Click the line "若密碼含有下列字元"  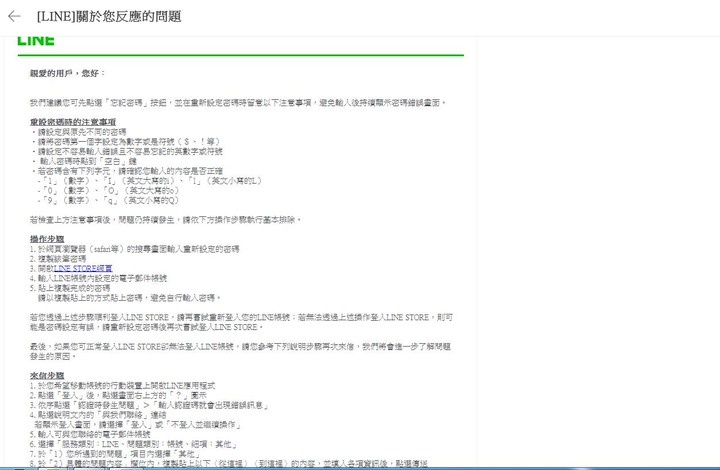click(x=127, y=171)
